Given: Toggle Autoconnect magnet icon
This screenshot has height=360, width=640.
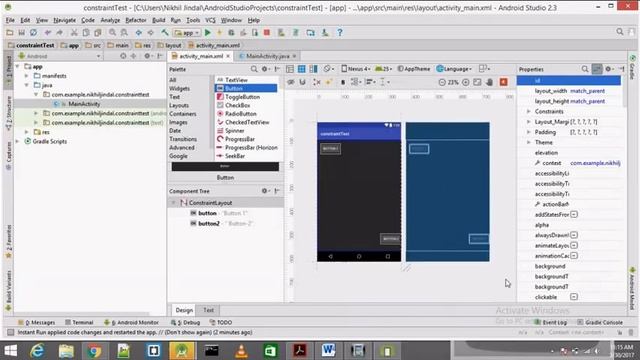Looking at the screenshot, I should [x=302, y=82].
